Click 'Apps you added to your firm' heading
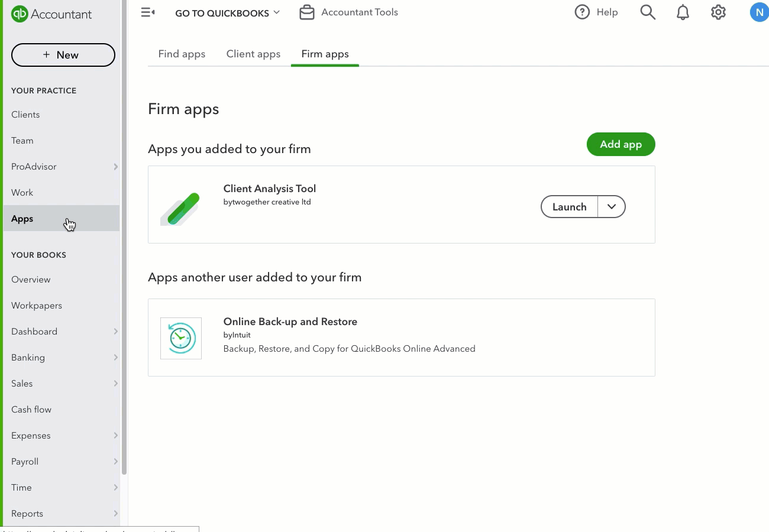Image resolution: width=769 pixels, height=532 pixels. point(230,149)
